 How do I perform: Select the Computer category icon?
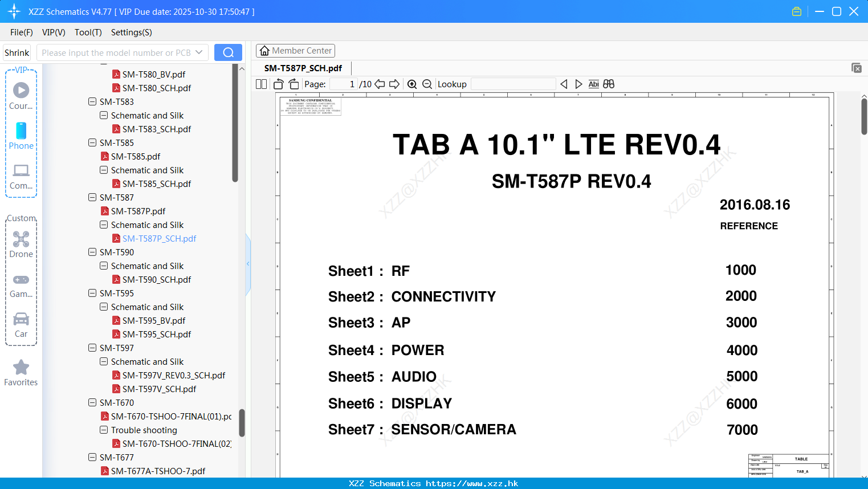click(x=21, y=176)
